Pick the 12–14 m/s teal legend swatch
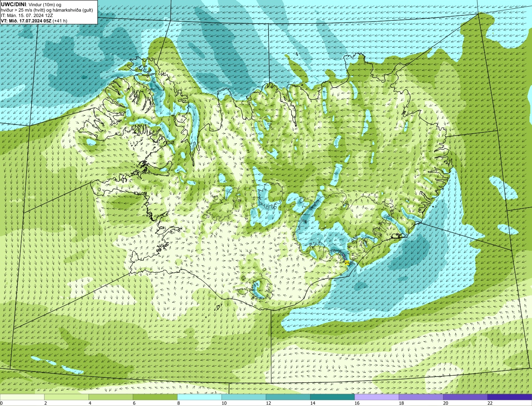Screen dimensions: 532x406 coord(288,397)
